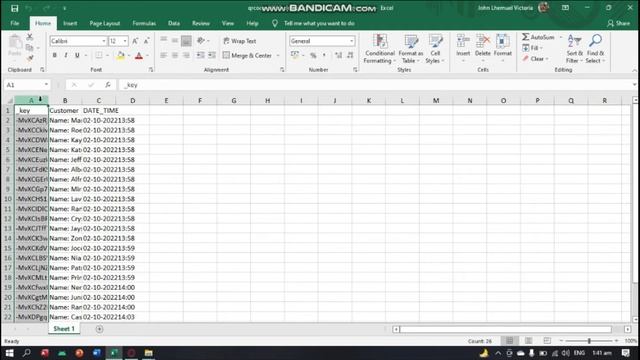Click the Share button
This screenshot has height=360, width=640.
tap(618, 23)
